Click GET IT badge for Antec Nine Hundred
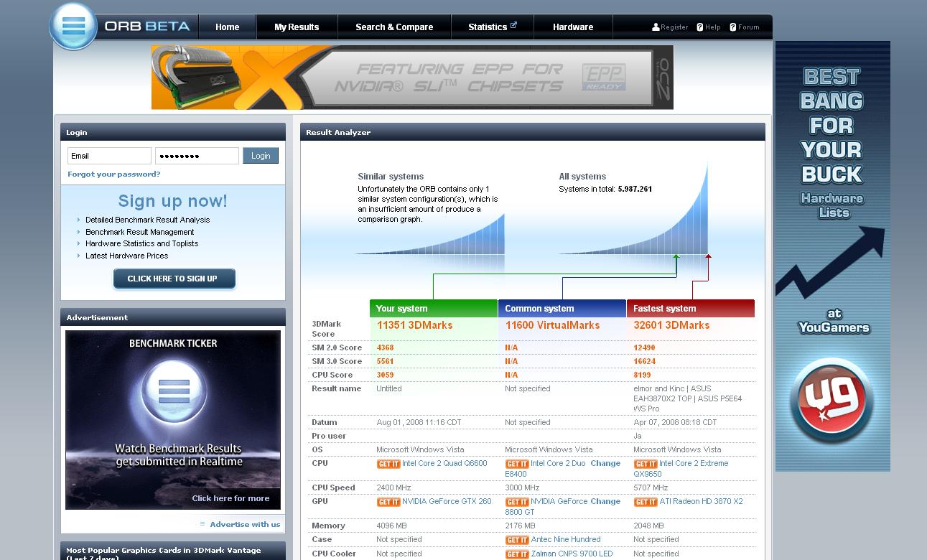This screenshot has height=560, width=927. pyautogui.click(x=517, y=540)
